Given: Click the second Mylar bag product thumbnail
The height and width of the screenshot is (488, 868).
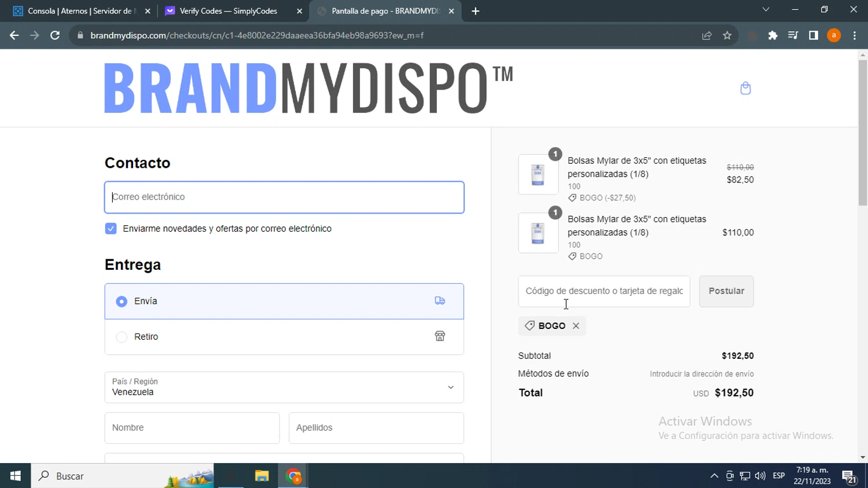Looking at the screenshot, I should point(538,233).
